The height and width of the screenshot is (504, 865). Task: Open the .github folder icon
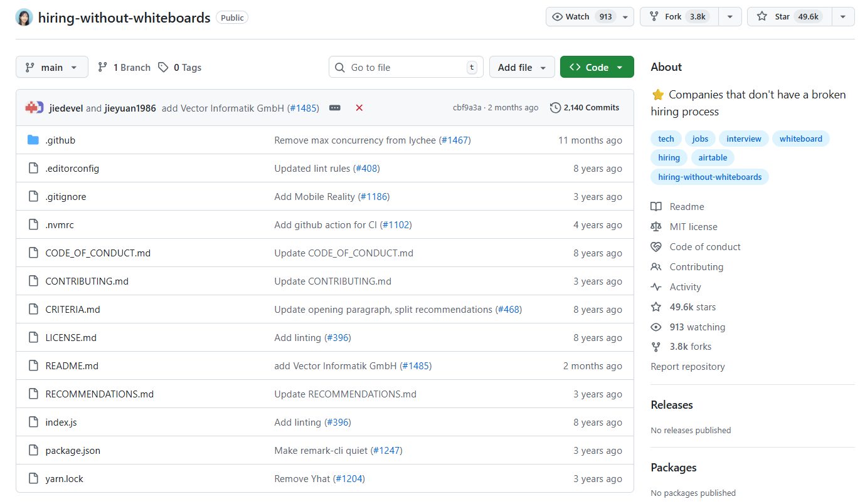(x=33, y=140)
